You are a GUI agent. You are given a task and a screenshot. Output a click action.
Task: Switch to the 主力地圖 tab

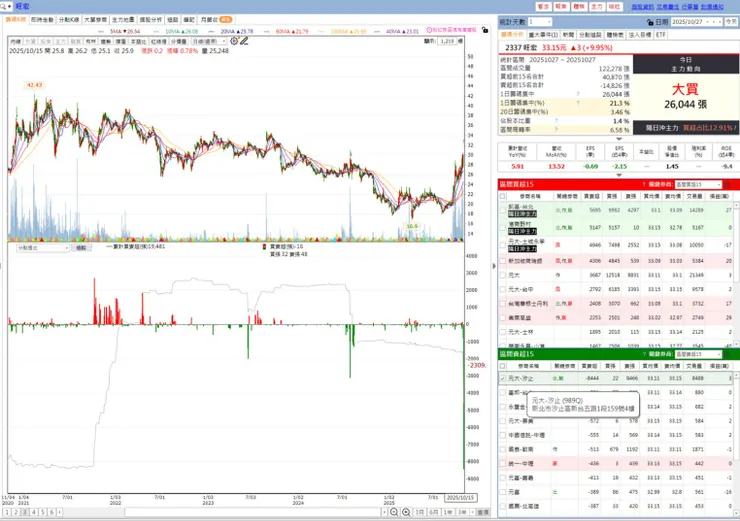pos(123,20)
